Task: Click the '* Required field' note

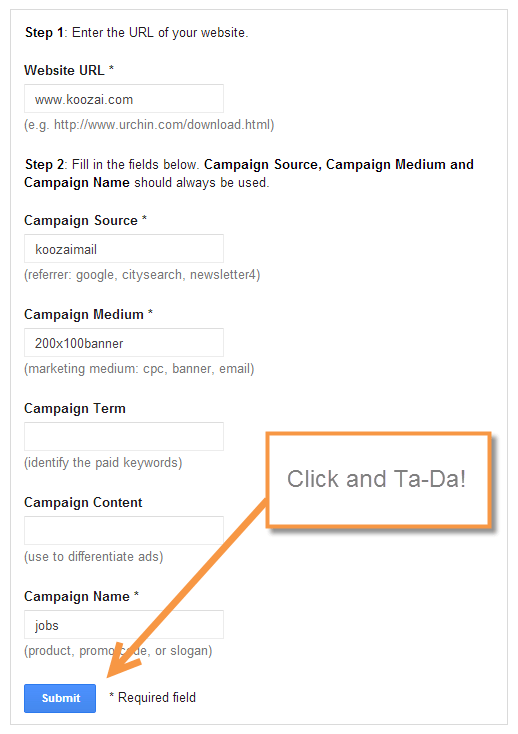Action: (x=153, y=697)
